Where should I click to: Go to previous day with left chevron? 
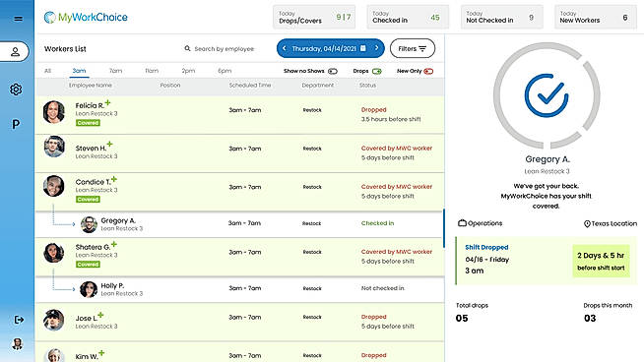pyautogui.click(x=285, y=48)
